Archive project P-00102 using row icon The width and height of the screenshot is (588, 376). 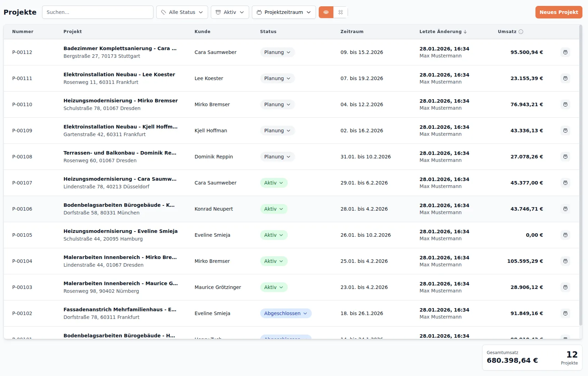point(565,313)
